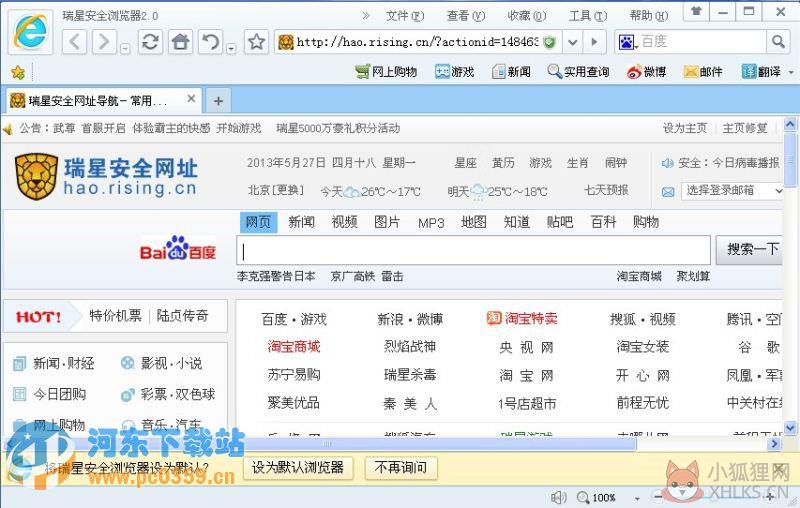Expand the back/forward history dropdown arrow

[124, 48]
